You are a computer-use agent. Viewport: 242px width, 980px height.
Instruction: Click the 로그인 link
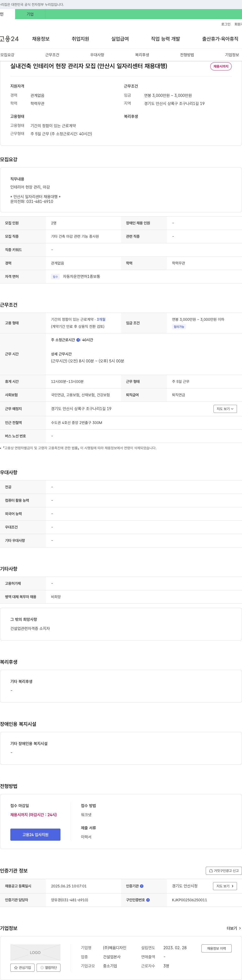226,24
